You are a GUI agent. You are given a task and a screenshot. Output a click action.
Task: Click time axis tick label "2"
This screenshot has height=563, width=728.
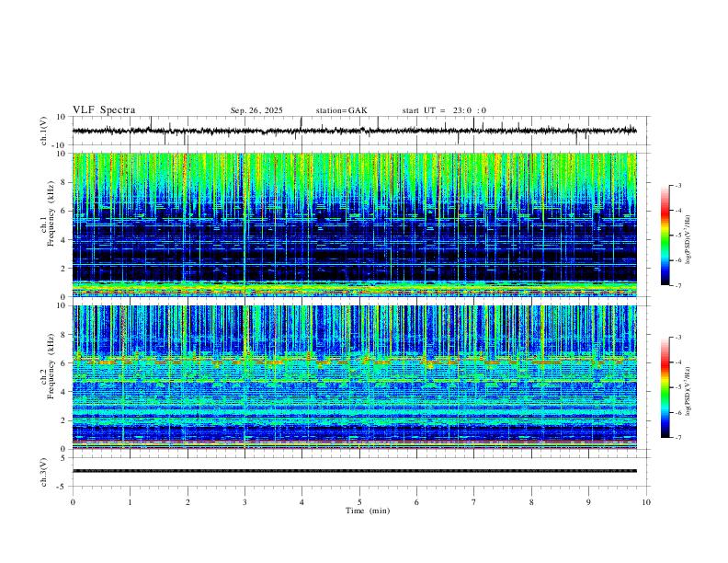[188, 502]
